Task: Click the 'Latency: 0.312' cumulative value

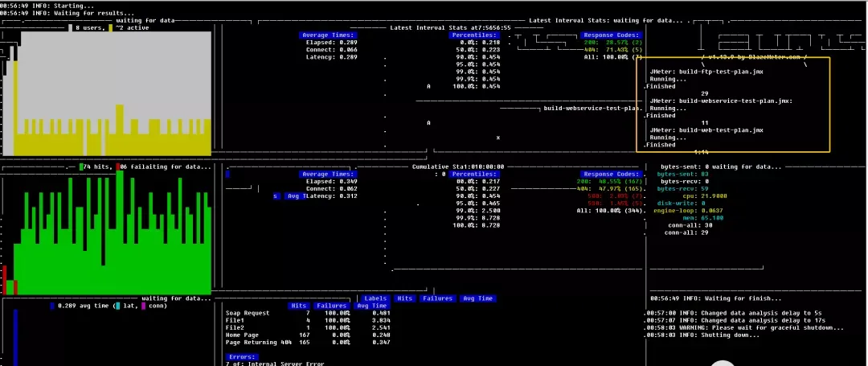Action: tap(332, 196)
